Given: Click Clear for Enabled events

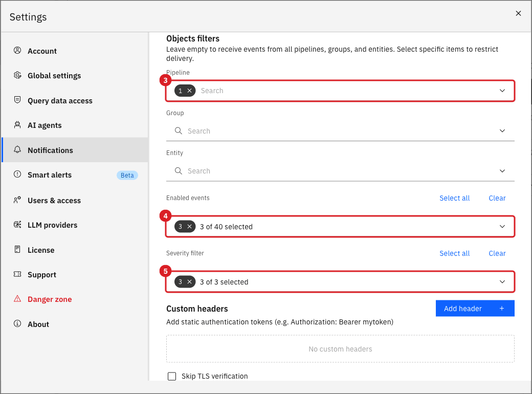Looking at the screenshot, I should [497, 198].
